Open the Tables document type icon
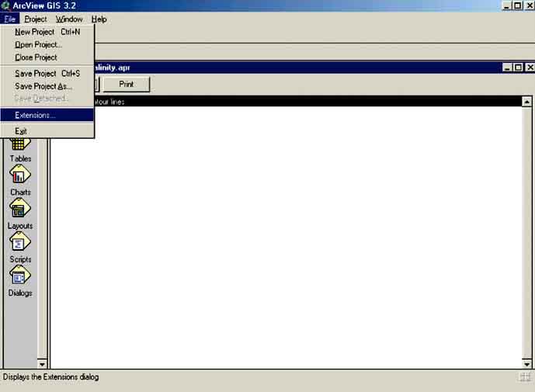 [20, 144]
